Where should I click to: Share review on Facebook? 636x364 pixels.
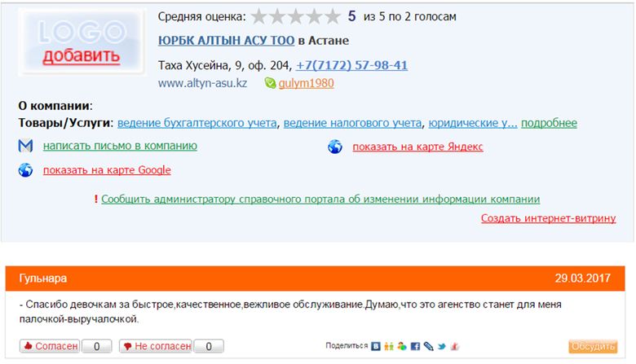pos(415,347)
